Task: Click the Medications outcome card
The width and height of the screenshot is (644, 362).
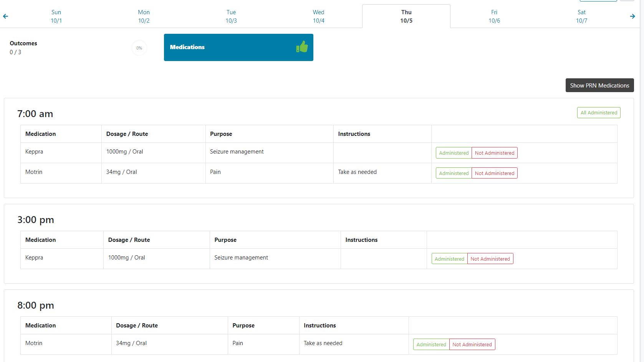Action: (x=230, y=47)
